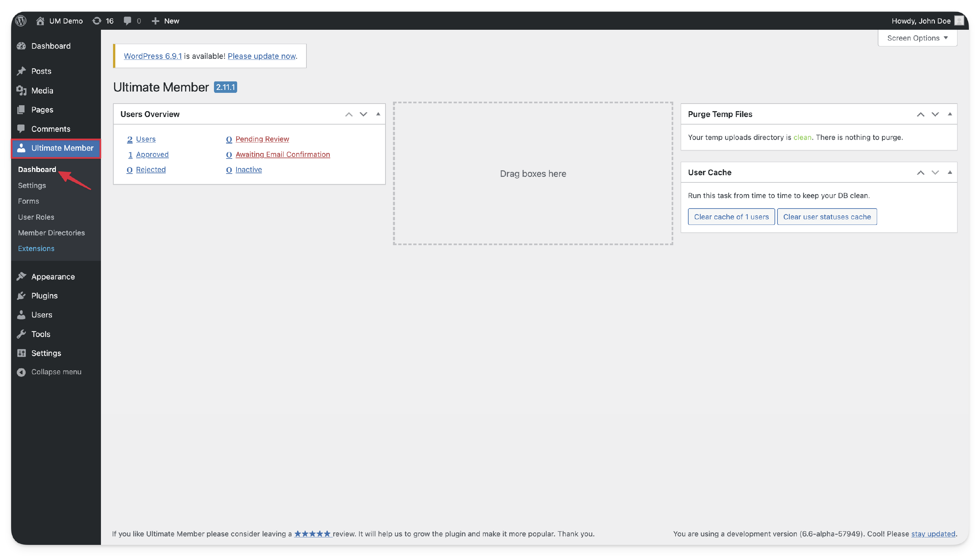Move User Cache box up with chevron
The height and width of the screenshot is (556, 980).
[x=921, y=172]
